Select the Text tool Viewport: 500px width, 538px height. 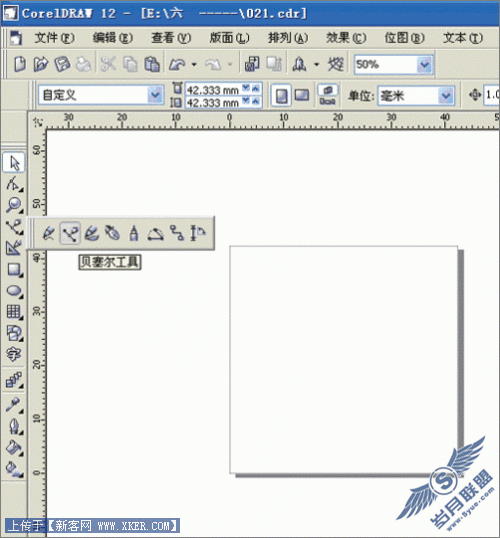(14, 354)
